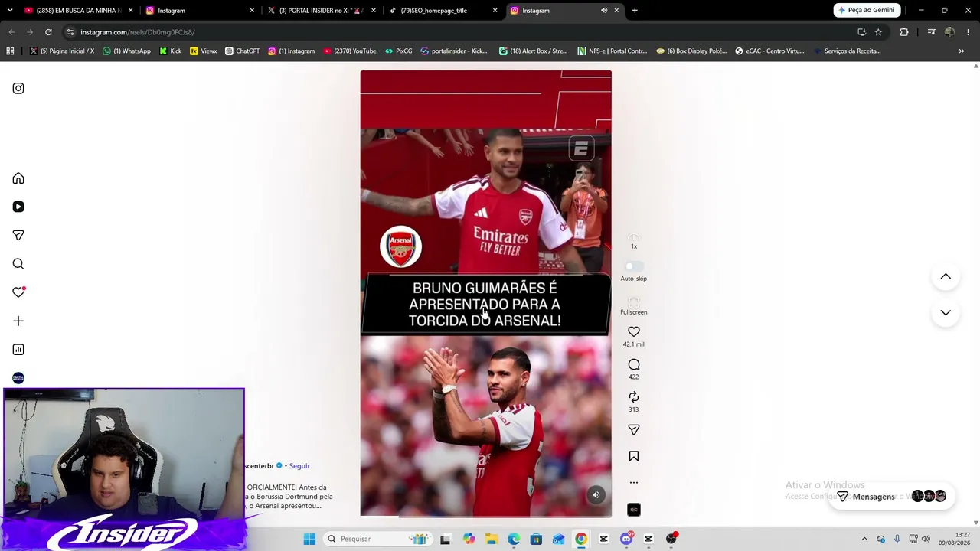The image size is (980, 551).
Task: Click the reel video to pause it
Action: coord(485,294)
